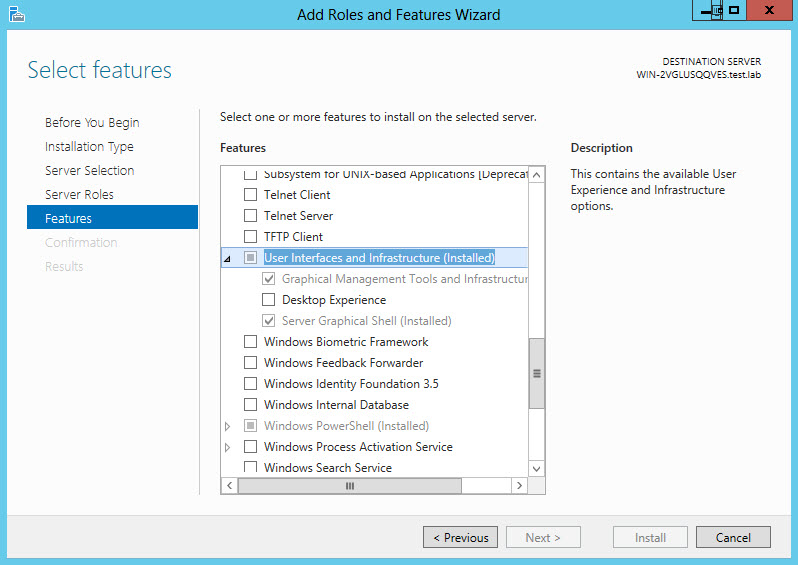Go to the Before You Begin step

click(x=92, y=123)
